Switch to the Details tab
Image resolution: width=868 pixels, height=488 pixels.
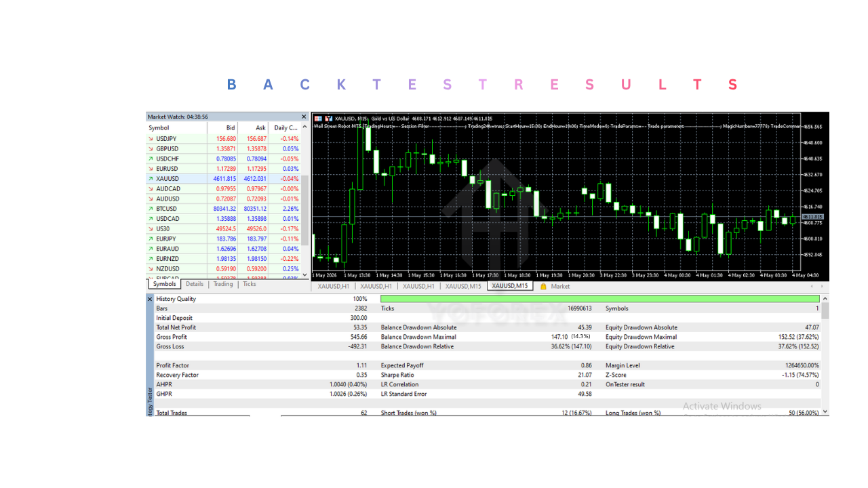[x=195, y=285]
